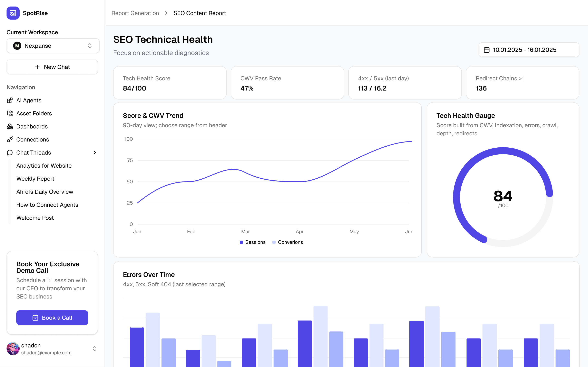Toggle Converions series in chart legend
The height and width of the screenshot is (367, 588).
[288, 242]
